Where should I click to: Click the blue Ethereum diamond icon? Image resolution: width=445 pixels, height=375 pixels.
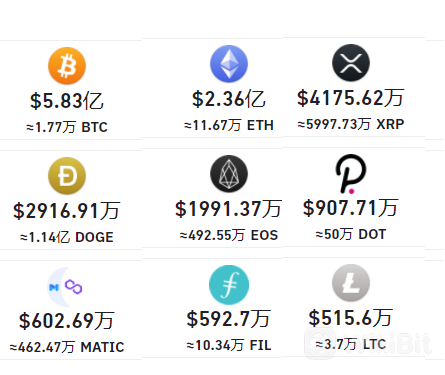coord(229,64)
